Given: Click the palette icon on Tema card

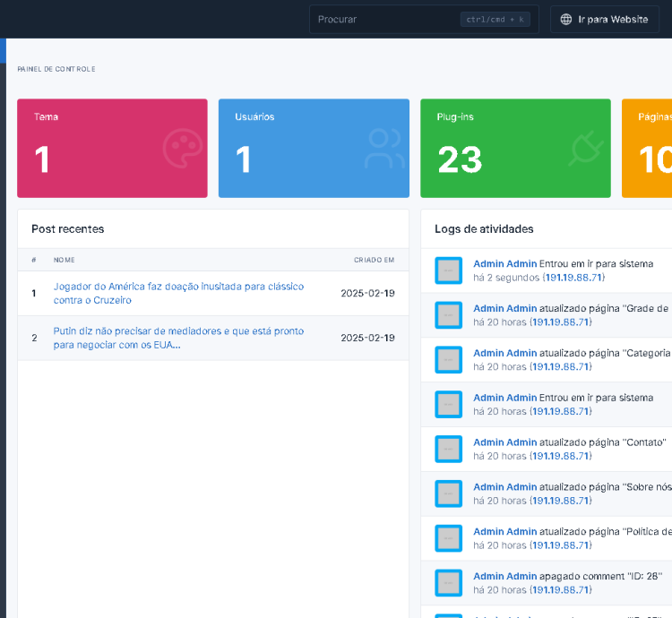Looking at the screenshot, I should (x=183, y=150).
